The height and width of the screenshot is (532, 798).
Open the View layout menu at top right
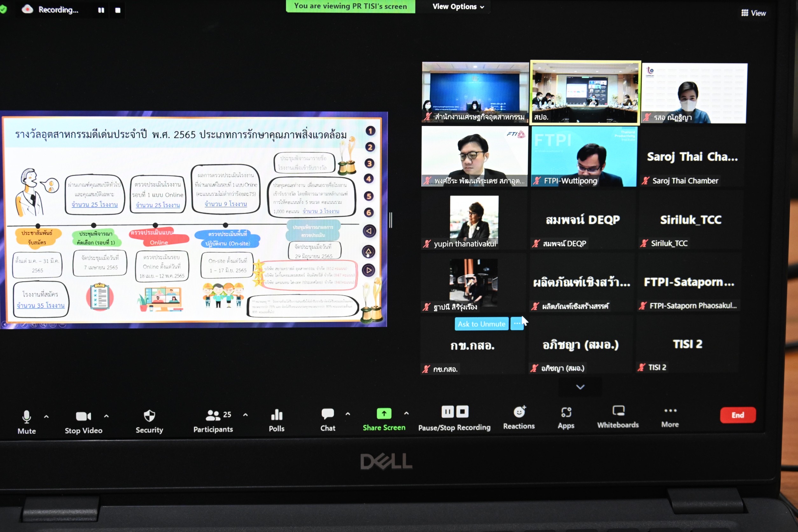click(x=753, y=13)
